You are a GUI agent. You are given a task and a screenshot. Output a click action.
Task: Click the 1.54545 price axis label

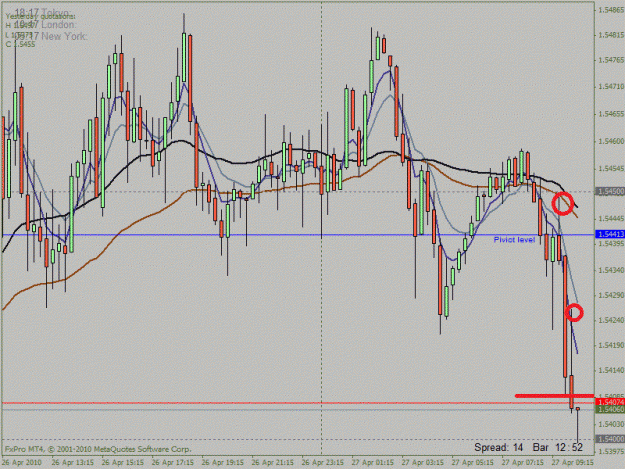click(x=611, y=169)
